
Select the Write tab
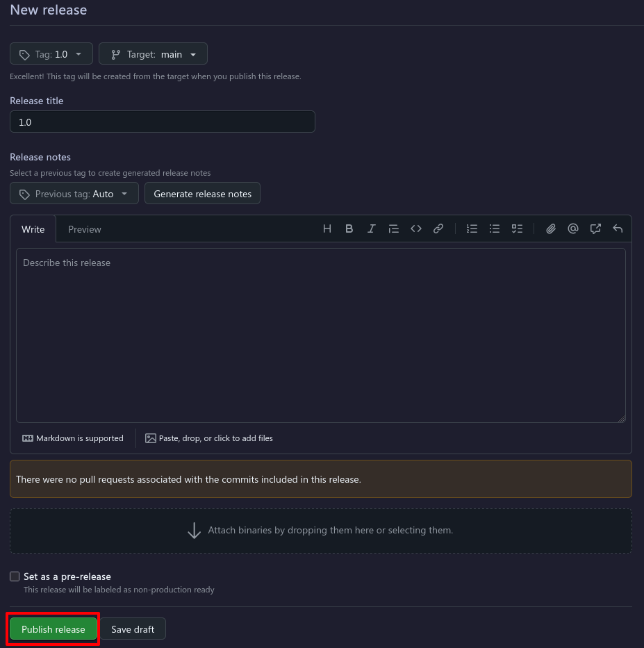pyautogui.click(x=33, y=229)
